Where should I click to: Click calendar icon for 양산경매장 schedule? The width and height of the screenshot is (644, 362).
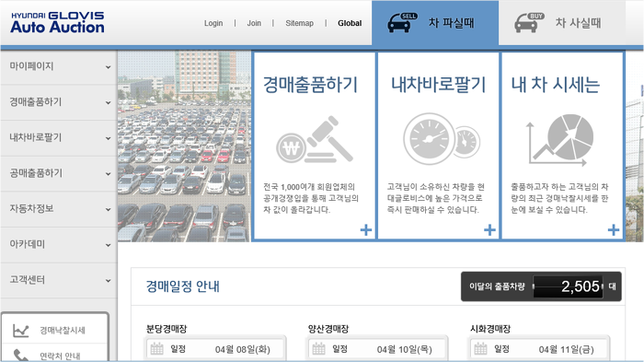(318, 349)
